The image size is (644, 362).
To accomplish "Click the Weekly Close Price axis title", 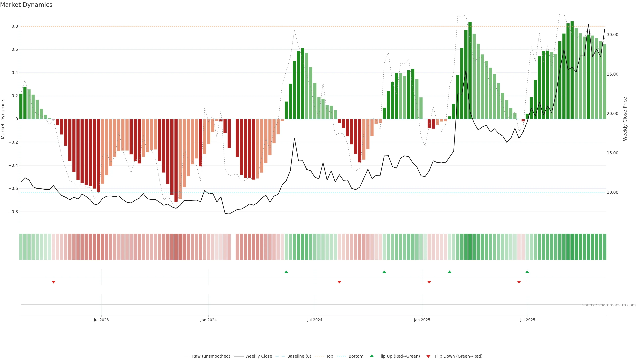I will tap(625, 119).
